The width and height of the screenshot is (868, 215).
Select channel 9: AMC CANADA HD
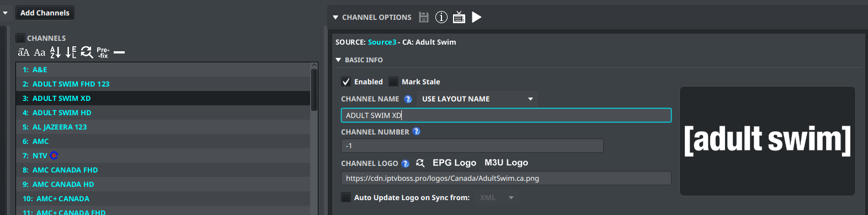click(163, 184)
